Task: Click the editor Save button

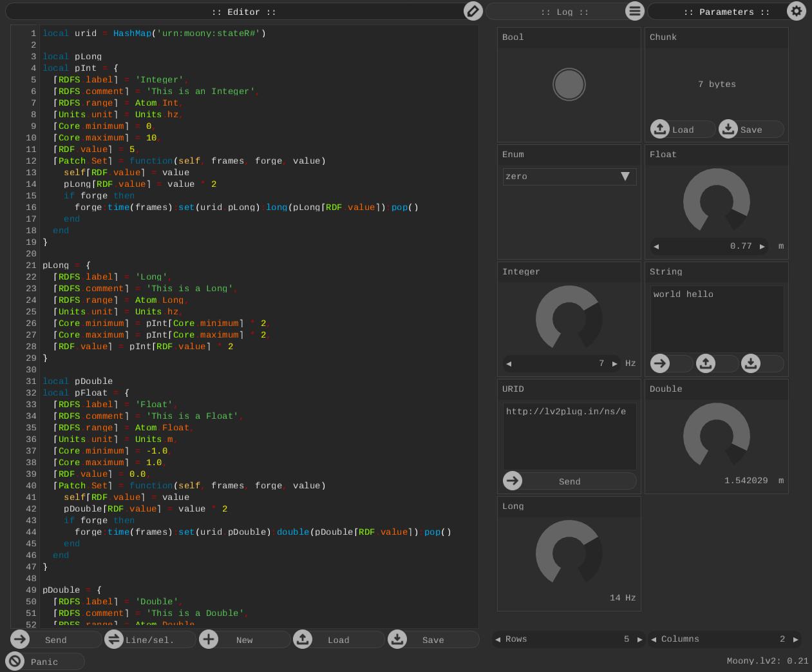Action: 433,639
